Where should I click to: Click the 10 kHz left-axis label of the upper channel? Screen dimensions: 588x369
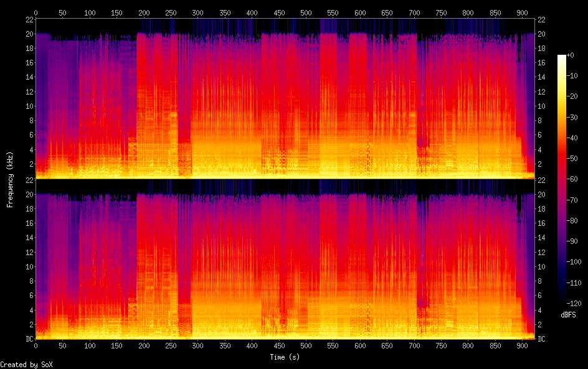pos(28,106)
